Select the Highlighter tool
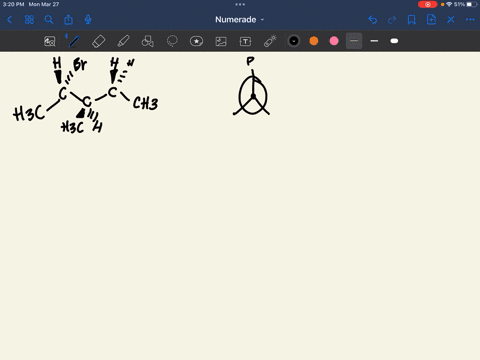Viewport: 480px width, 360px height. (x=123, y=41)
